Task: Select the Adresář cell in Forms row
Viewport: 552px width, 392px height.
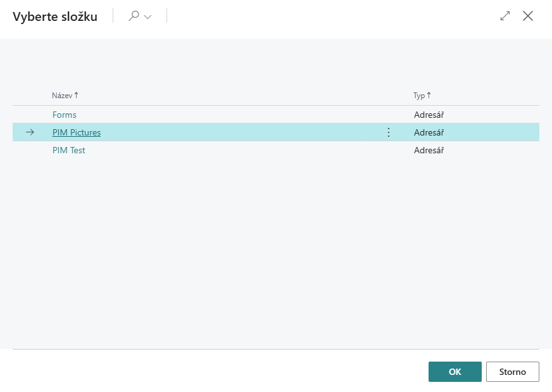Action: point(429,115)
